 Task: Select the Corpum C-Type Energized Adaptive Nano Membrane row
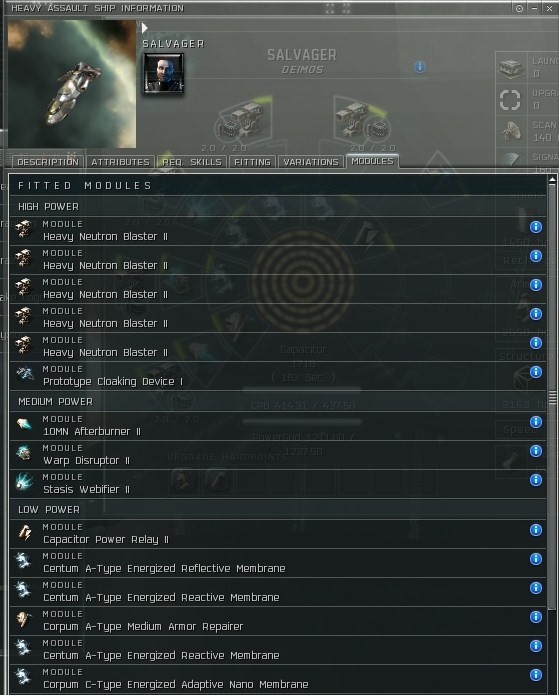[x=278, y=679]
